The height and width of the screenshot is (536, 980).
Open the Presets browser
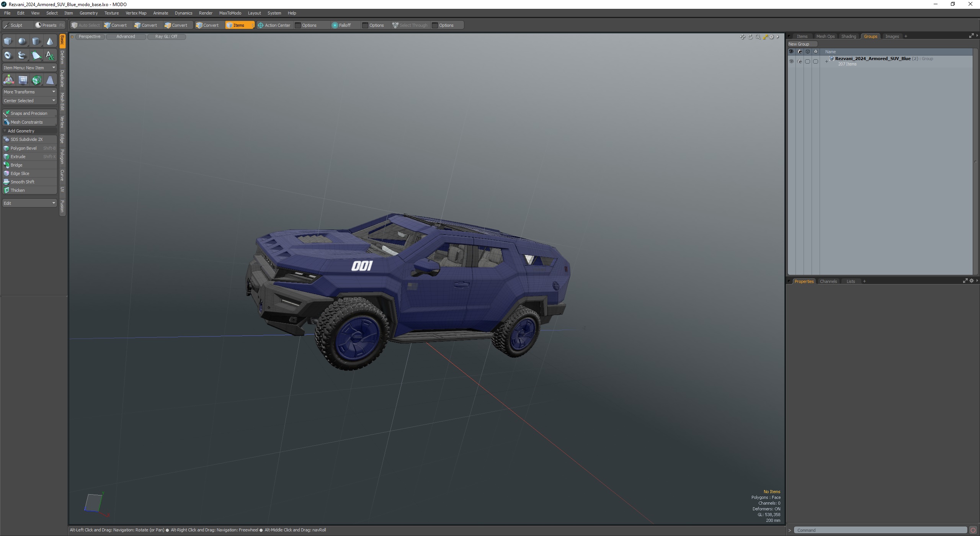pyautogui.click(x=49, y=25)
